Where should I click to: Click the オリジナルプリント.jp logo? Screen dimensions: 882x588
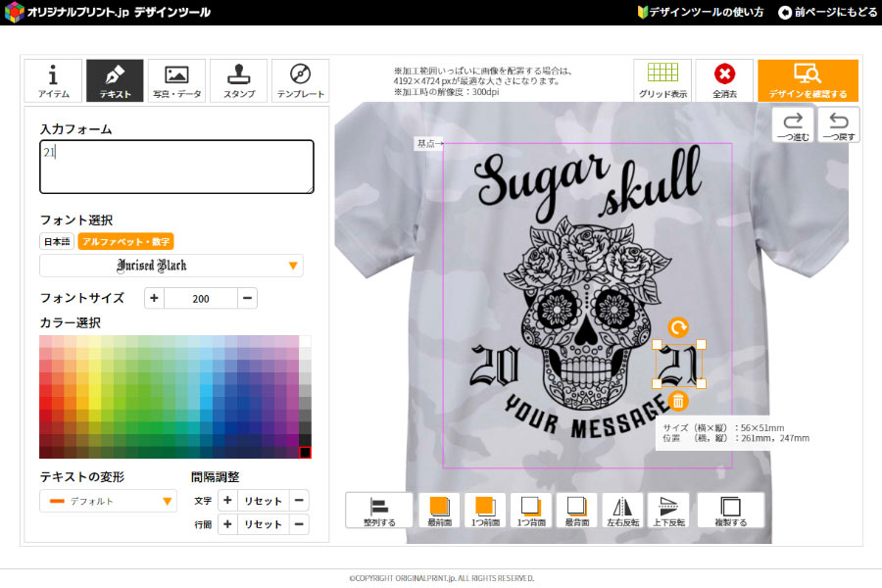(107, 12)
